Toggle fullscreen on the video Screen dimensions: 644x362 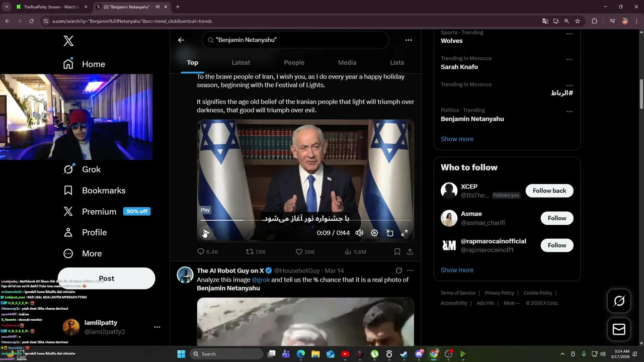[x=404, y=233]
